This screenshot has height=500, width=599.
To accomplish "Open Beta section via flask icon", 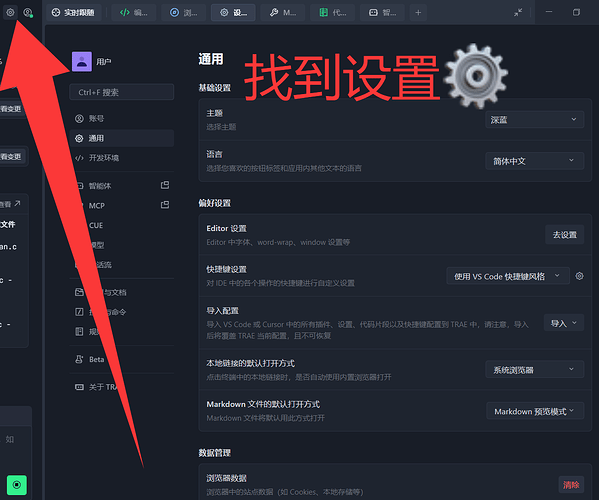I will (79, 359).
